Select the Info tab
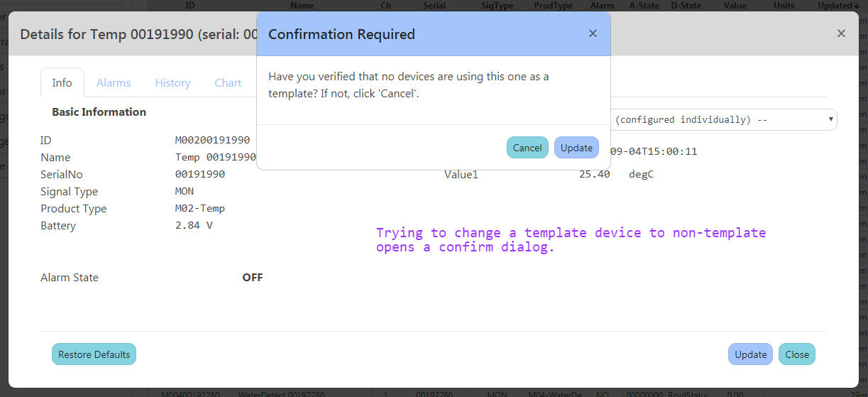 pyautogui.click(x=62, y=82)
